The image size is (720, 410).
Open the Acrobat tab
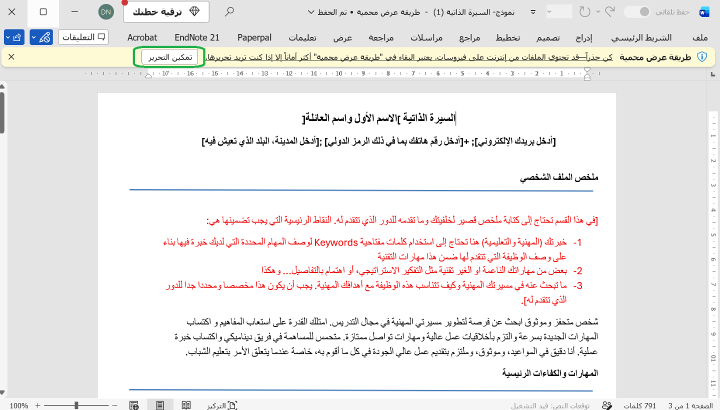coord(142,38)
